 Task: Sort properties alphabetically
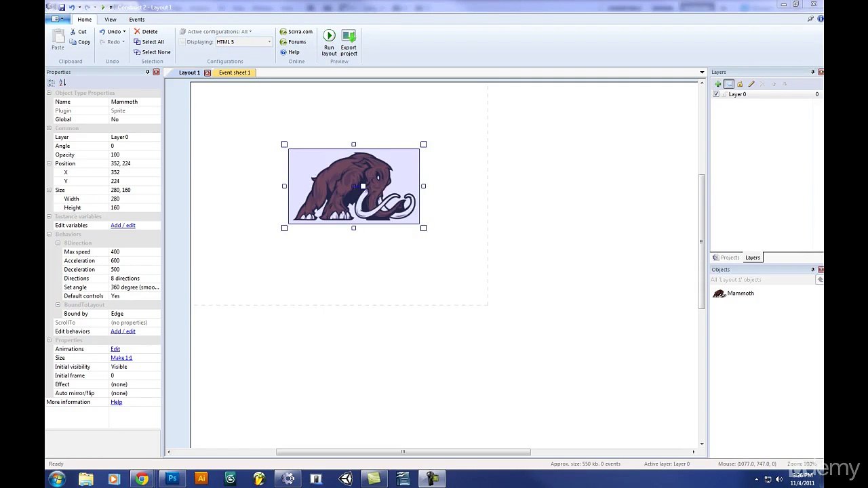coord(62,83)
